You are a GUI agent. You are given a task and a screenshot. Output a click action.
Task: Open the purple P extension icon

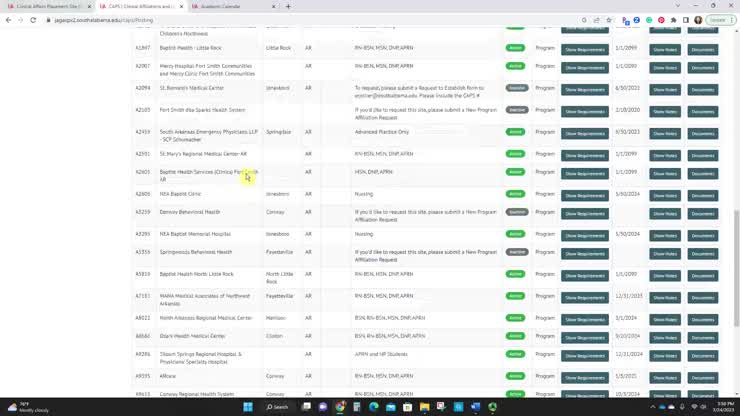coord(625,20)
